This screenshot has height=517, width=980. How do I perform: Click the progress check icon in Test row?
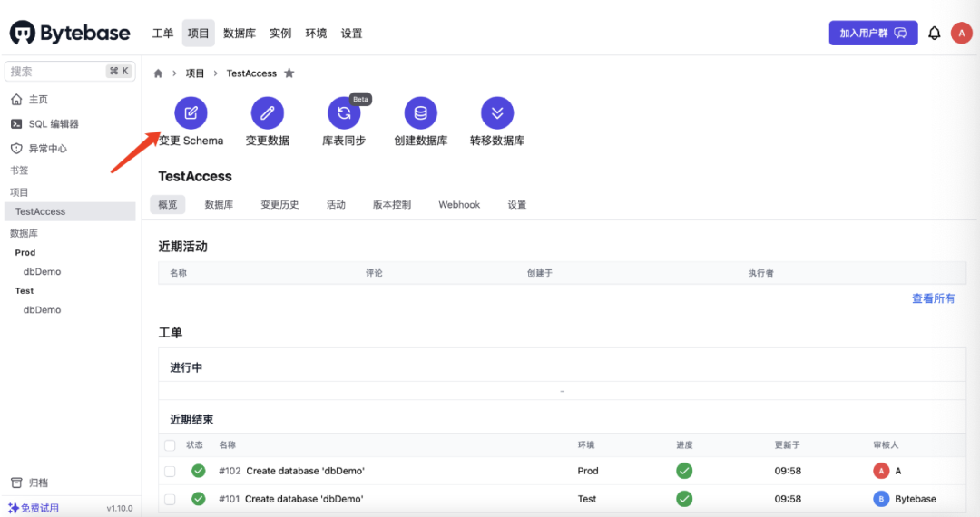coord(684,499)
